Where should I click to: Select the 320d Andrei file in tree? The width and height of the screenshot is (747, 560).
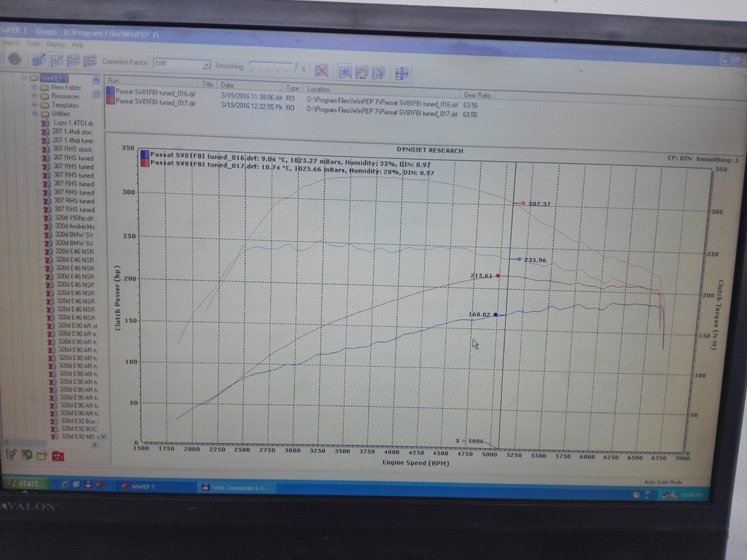pos(75,226)
